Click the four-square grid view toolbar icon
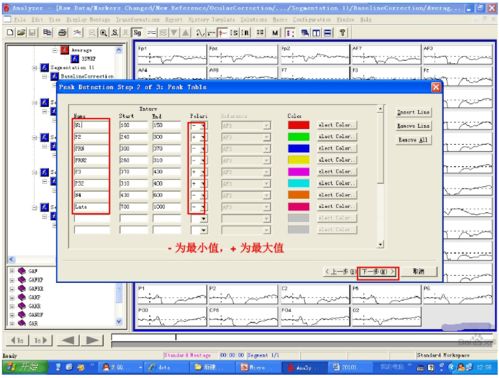499x378 pixels. (260, 33)
